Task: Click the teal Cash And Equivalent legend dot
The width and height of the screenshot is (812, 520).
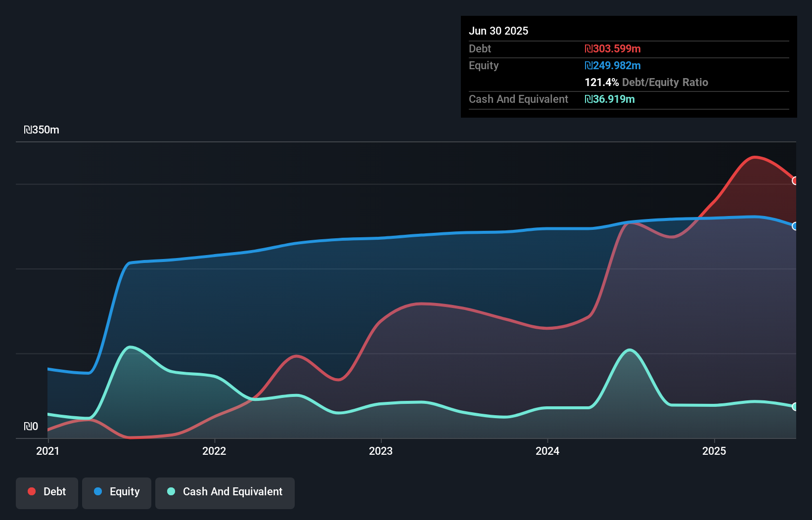Action: (x=171, y=491)
